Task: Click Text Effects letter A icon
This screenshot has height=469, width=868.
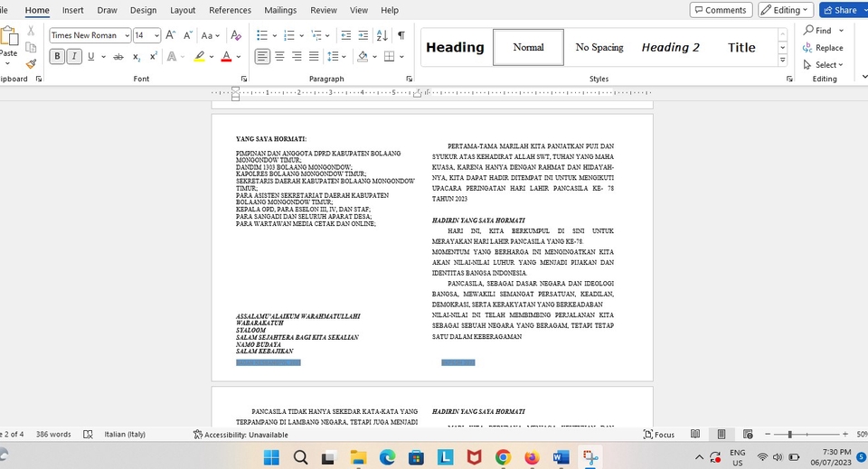Action: tap(172, 56)
